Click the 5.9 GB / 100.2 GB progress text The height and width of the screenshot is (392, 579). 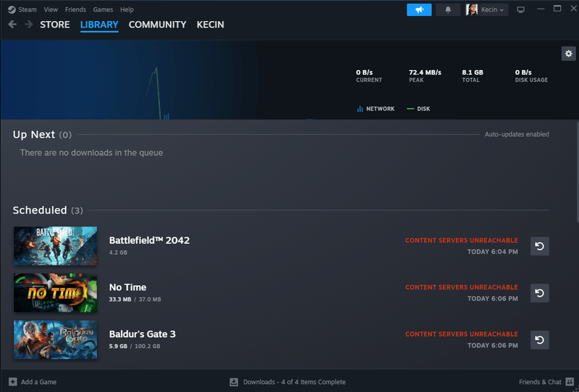pyautogui.click(x=135, y=346)
